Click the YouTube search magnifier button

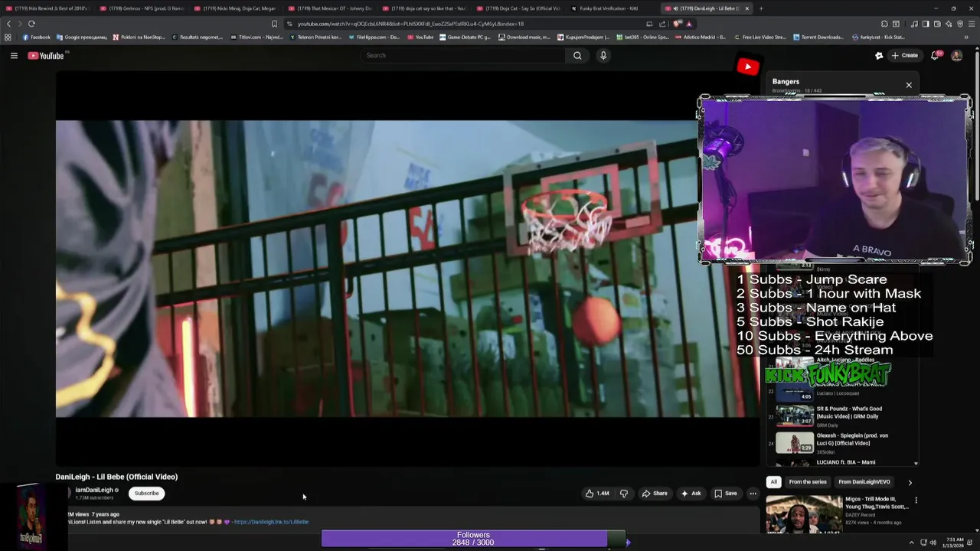pyautogui.click(x=577, y=55)
